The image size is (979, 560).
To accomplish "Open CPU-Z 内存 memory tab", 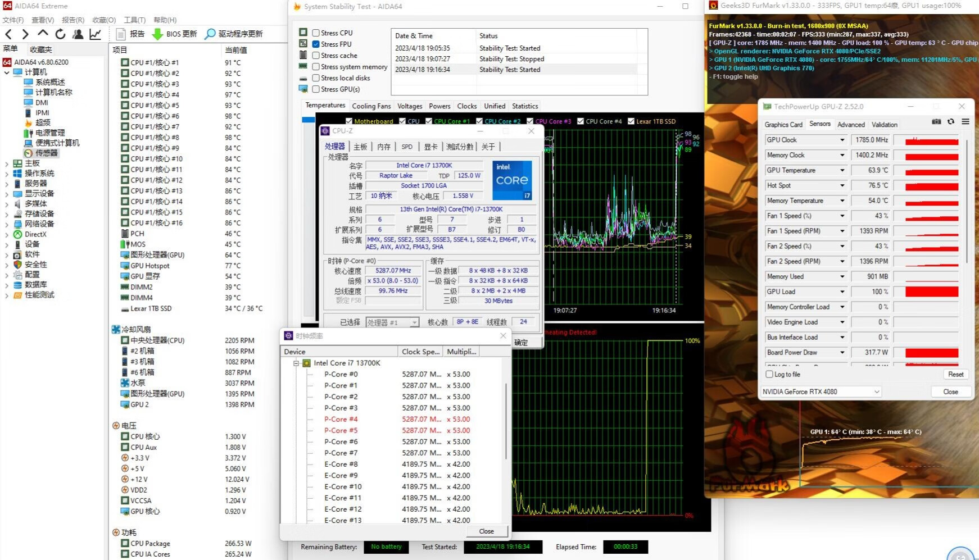I will tap(384, 147).
